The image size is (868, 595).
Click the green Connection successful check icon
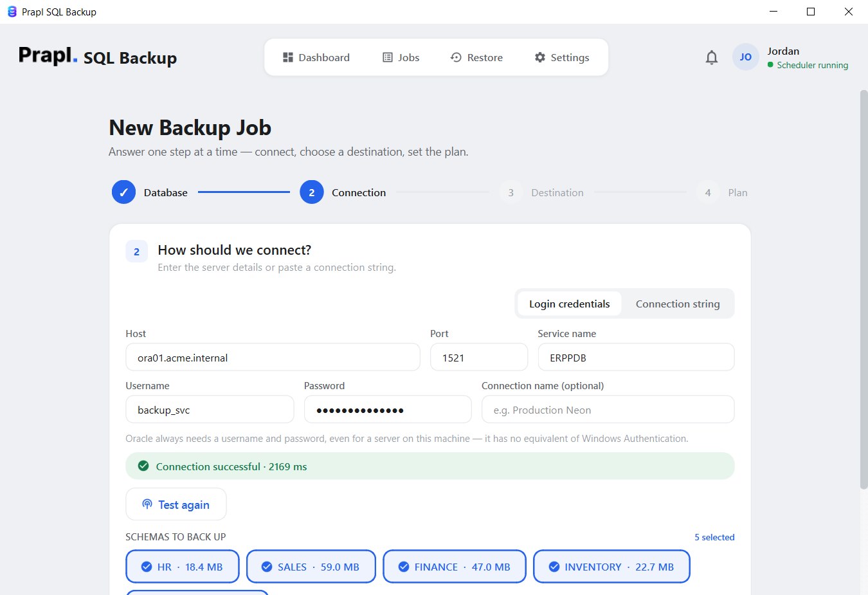pyautogui.click(x=143, y=466)
